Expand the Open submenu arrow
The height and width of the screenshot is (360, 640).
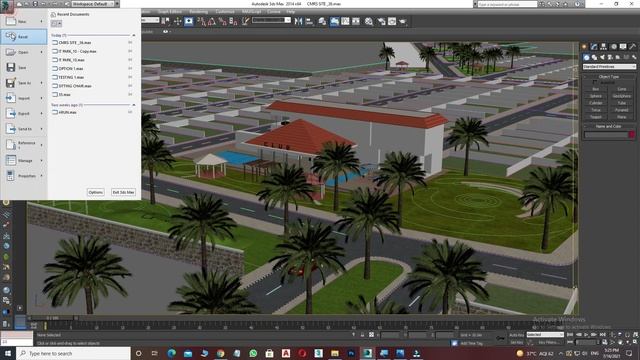click(x=42, y=52)
